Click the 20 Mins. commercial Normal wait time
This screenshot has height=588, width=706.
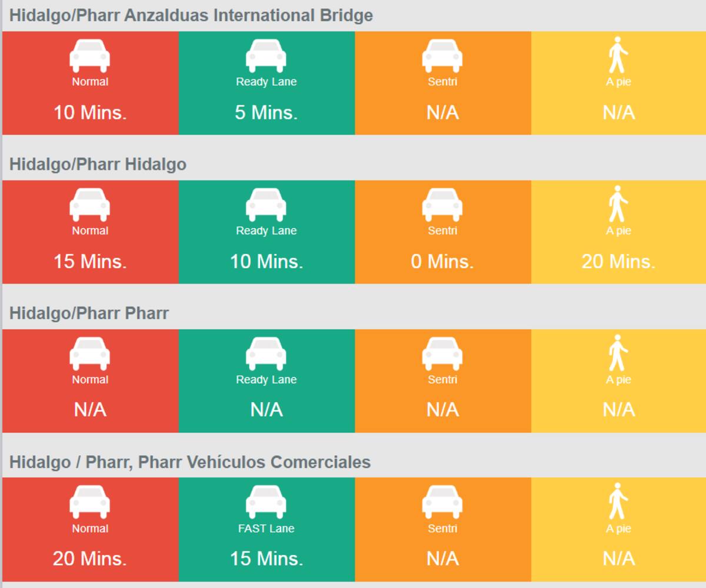point(90,559)
